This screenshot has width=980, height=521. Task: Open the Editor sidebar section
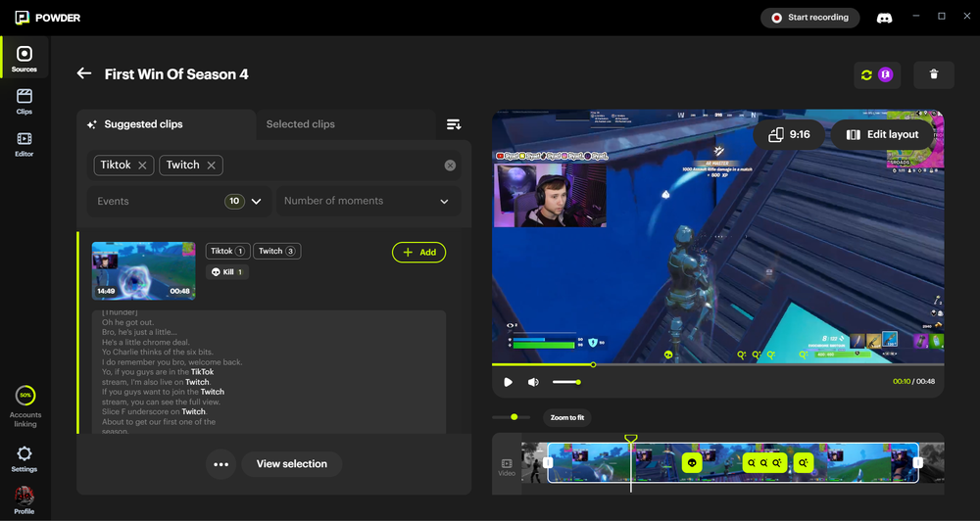pyautogui.click(x=24, y=144)
